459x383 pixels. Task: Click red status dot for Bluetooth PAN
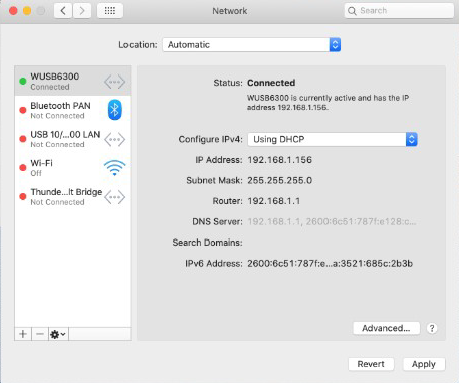pyautogui.click(x=23, y=110)
